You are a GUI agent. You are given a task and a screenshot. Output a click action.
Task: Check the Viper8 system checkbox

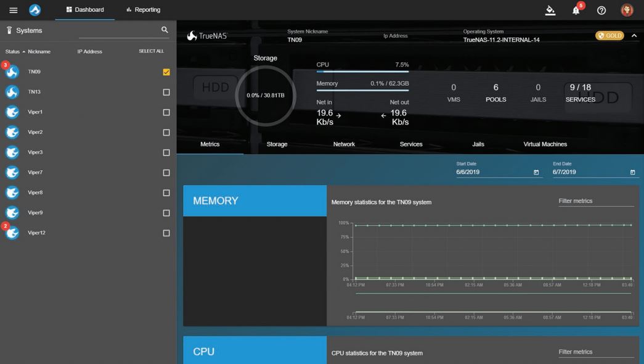(166, 193)
